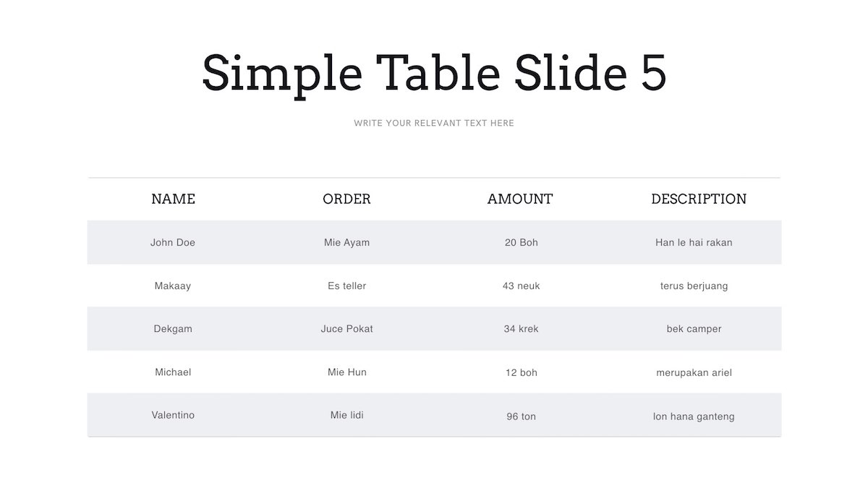The width and height of the screenshot is (868, 488).
Task: Select the "Michael" name cell
Action: [173, 372]
